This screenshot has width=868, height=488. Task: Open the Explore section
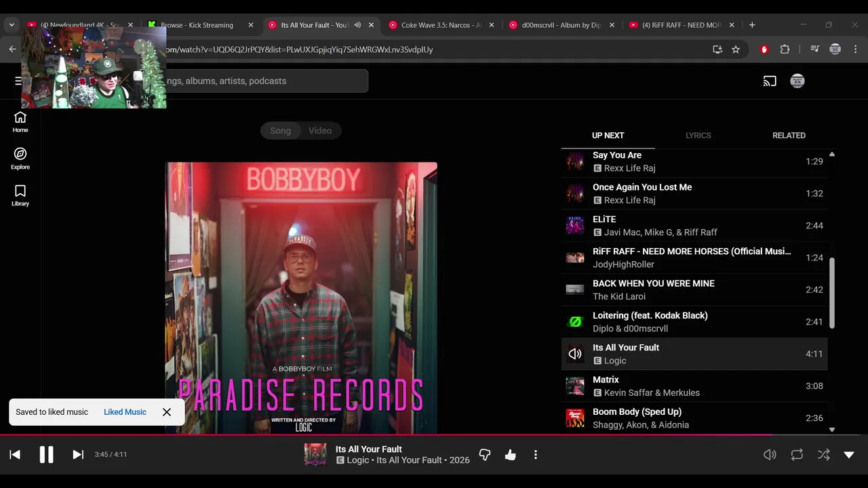click(20, 159)
